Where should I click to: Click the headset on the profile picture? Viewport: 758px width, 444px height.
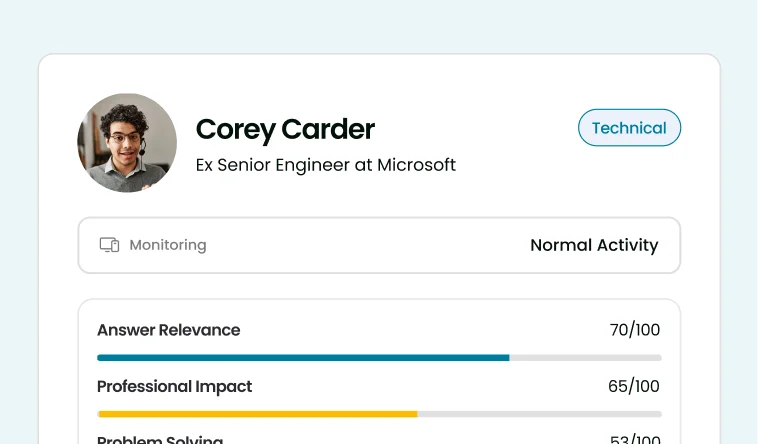[x=143, y=147]
